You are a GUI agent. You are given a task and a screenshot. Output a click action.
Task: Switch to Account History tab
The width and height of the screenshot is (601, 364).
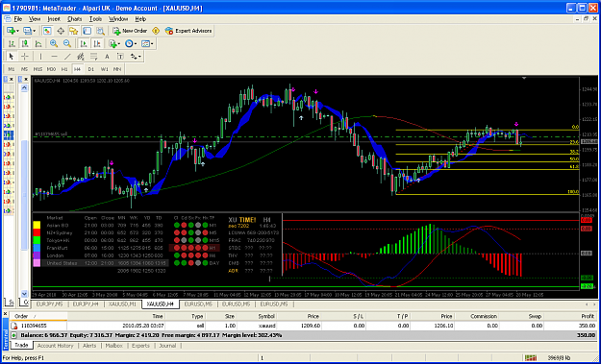click(55, 346)
